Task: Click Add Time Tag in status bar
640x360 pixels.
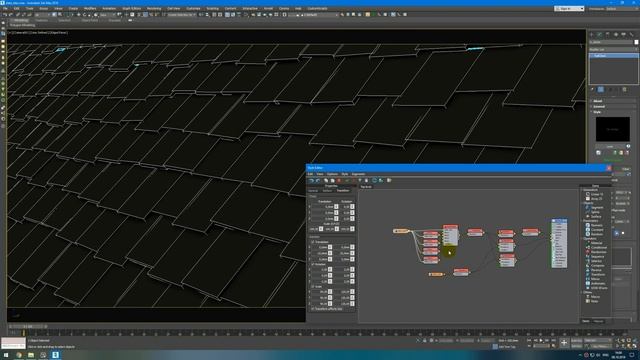Action: [507, 347]
